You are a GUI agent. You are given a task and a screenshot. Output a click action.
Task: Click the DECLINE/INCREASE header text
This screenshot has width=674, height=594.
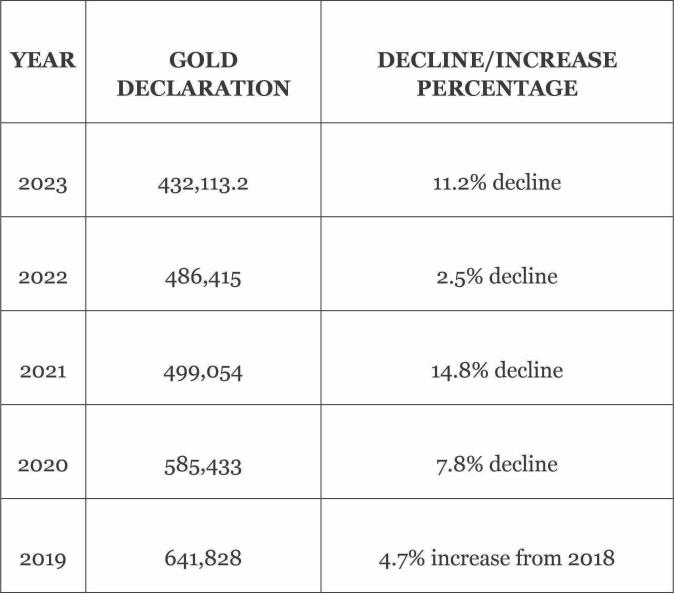[x=497, y=60]
